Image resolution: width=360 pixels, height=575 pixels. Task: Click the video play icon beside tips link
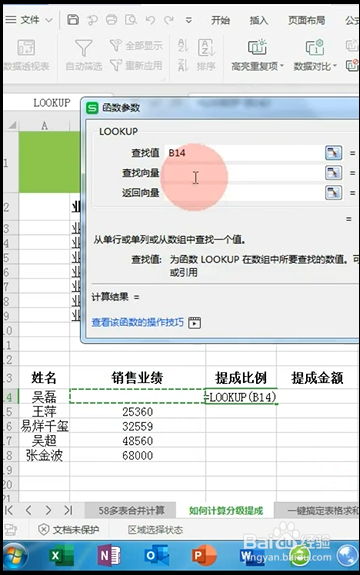[x=195, y=323]
